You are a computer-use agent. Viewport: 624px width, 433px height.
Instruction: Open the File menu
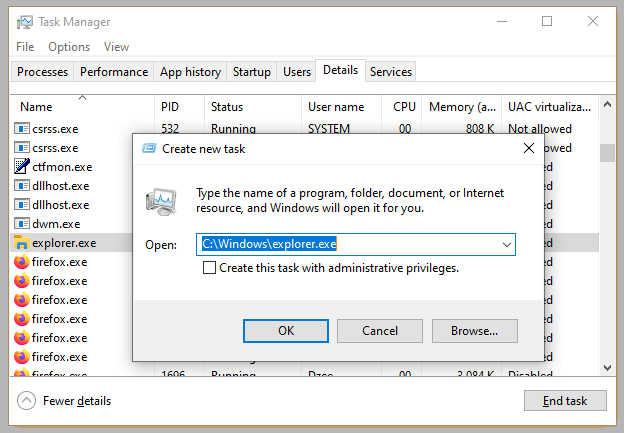(25, 47)
